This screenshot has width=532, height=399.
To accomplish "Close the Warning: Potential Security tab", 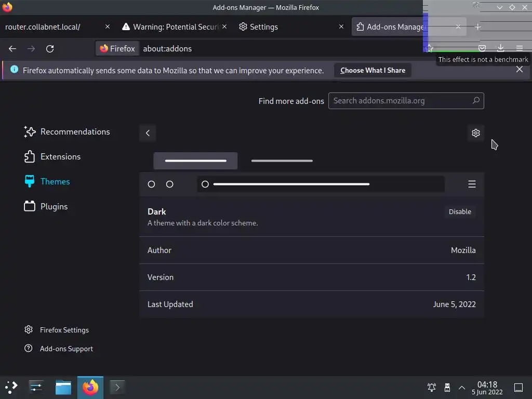I will (x=224, y=26).
